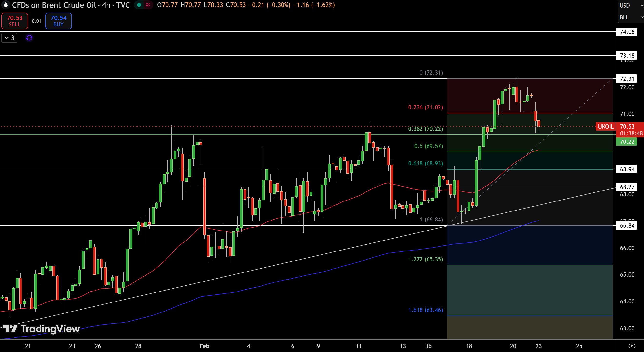Click the green 70.22 price label
This screenshot has width=644, height=352.
tap(627, 141)
